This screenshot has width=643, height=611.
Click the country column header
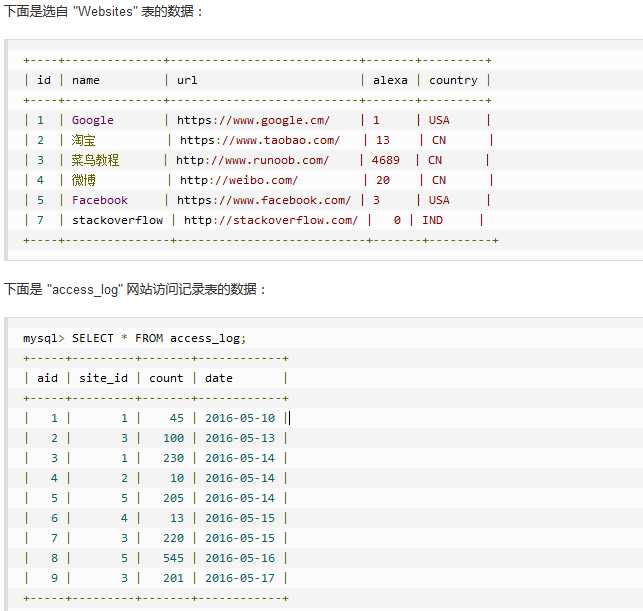click(x=453, y=80)
